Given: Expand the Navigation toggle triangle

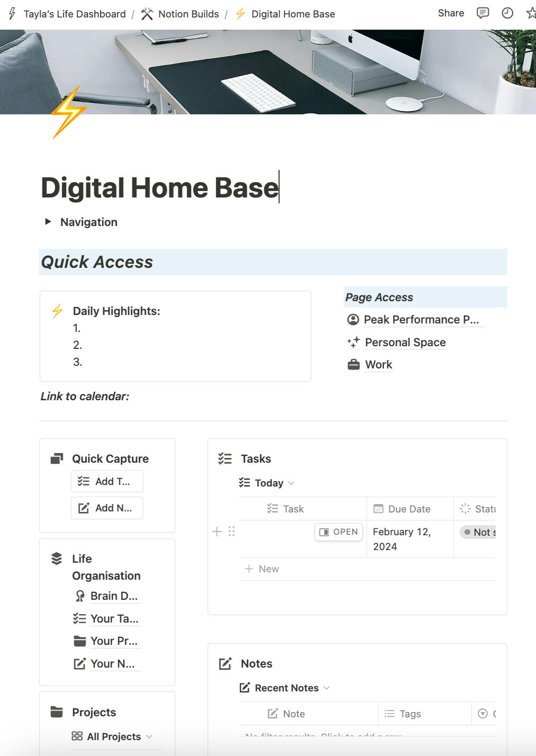Looking at the screenshot, I should point(48,222).
